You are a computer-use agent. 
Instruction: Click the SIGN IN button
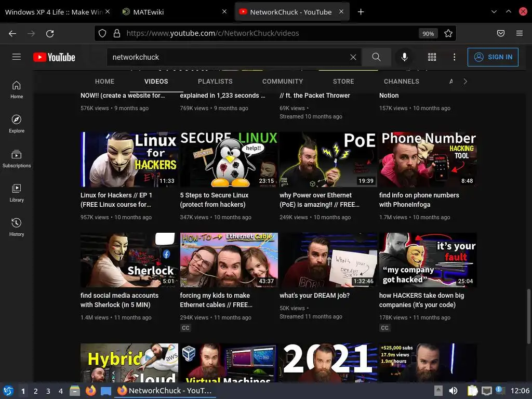pyautogui.click(x=493, y=57)
